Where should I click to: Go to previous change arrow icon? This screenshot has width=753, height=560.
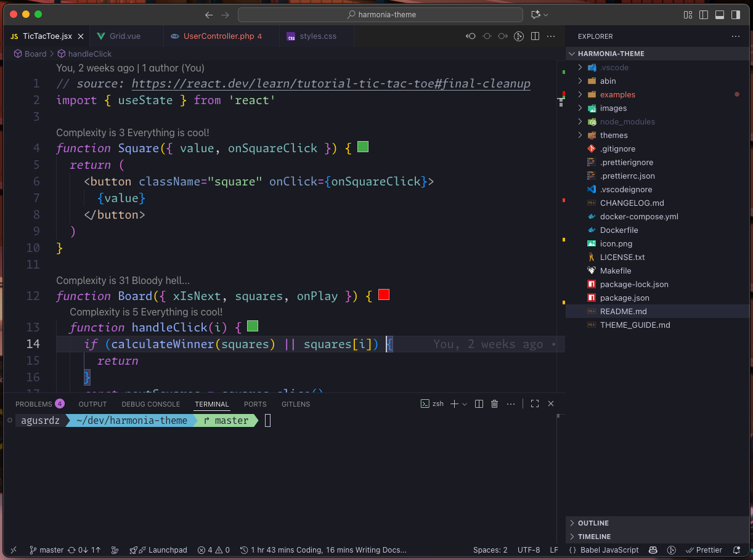(x=471, y=36)
